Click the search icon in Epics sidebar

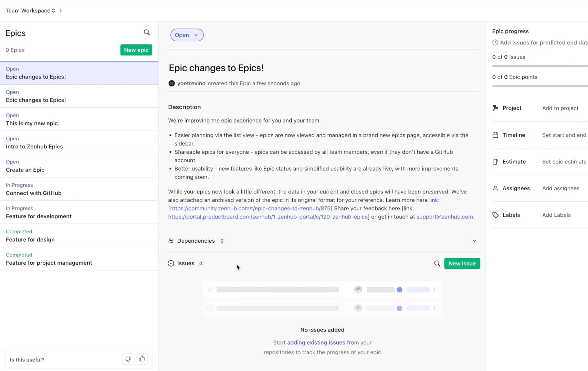pos(147,32)
